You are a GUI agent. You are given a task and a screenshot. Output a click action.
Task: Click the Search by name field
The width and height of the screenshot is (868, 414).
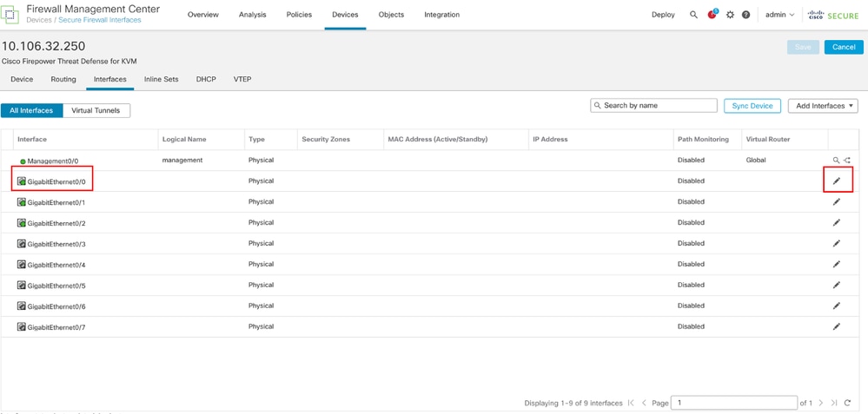pyautogui.click(x=653, y=106)
